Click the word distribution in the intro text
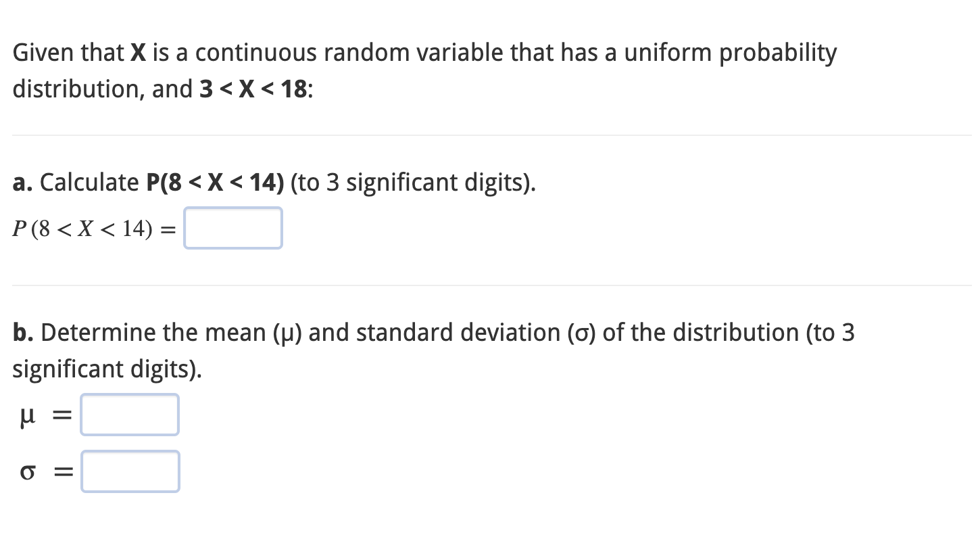980x560 pixels. (76, 89)
